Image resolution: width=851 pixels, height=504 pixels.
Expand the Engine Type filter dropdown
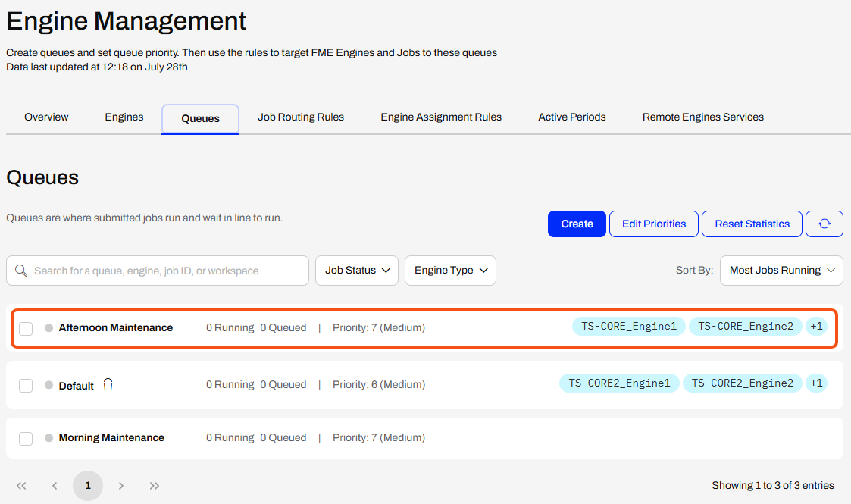pos(450,270)
